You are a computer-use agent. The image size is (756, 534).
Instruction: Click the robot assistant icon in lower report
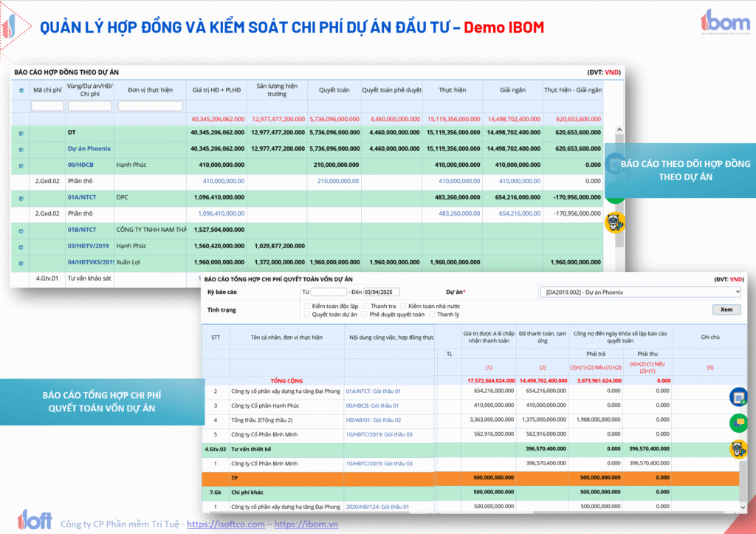(x=738, y=448)
